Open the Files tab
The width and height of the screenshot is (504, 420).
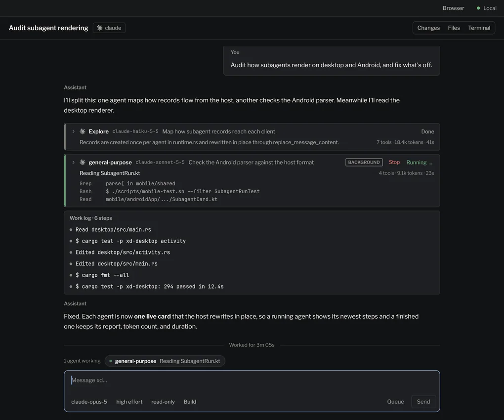pos(454,28)
